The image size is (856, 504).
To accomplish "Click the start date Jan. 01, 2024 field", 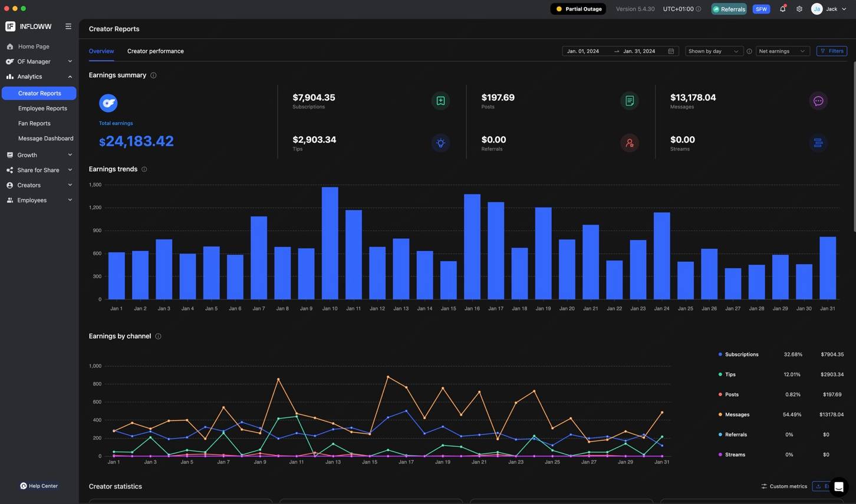I will point(583,51).
